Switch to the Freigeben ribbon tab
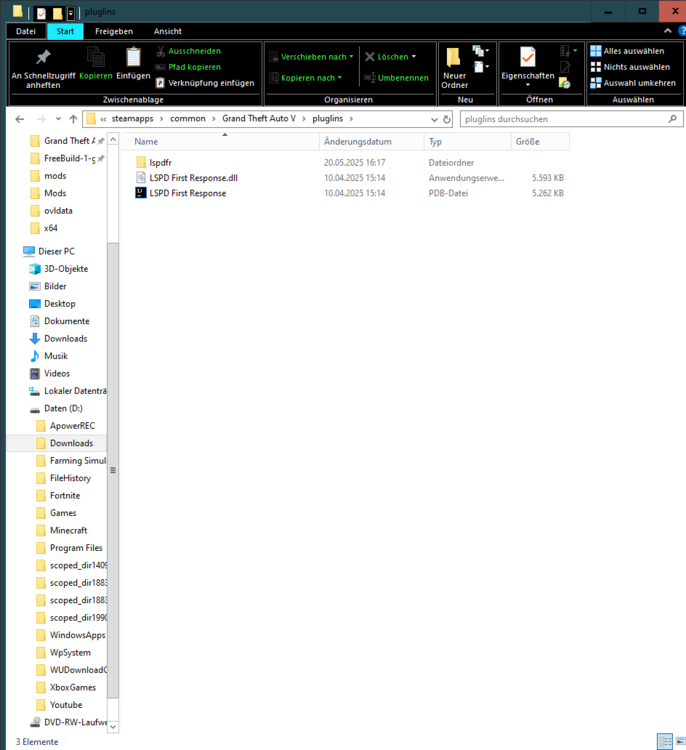 (x=114, y=32)
